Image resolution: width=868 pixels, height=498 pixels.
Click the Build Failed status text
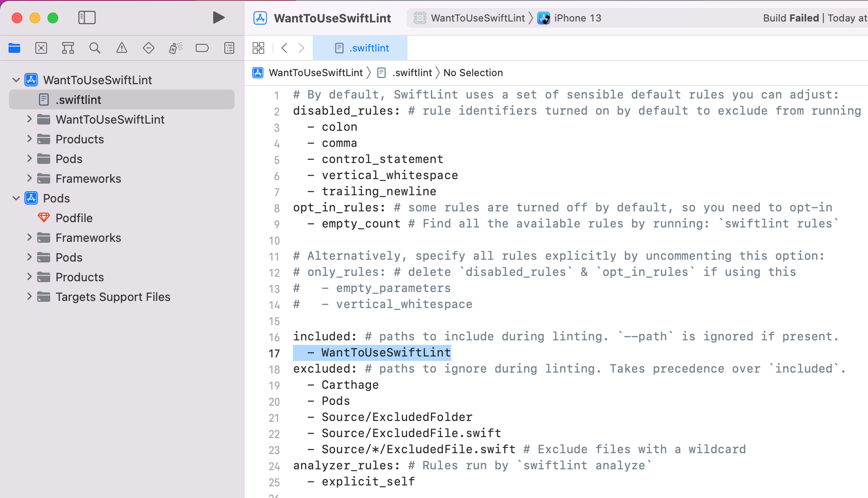(x=791, y=18)
